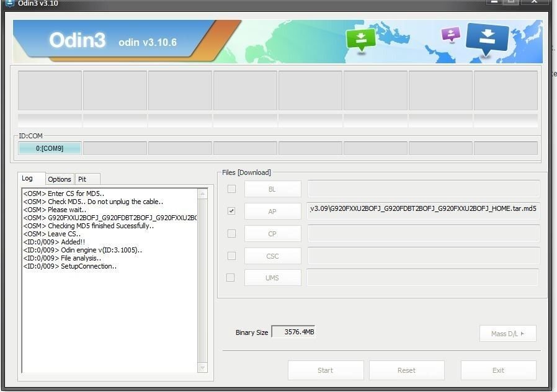Open the Options tab
Viewport: 557px width, 392px height.
(60, 179)
